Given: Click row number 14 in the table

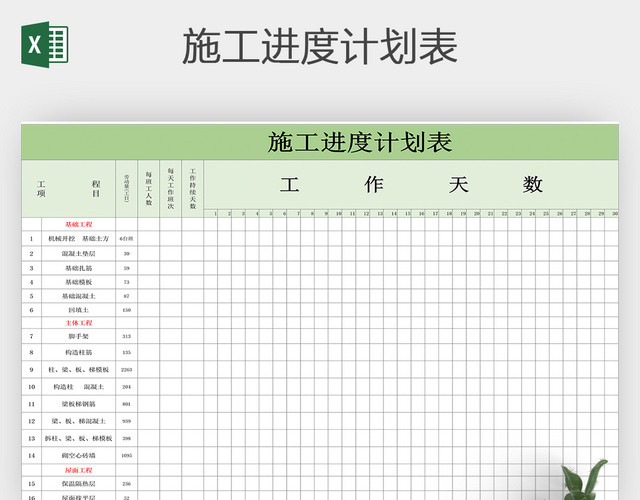Looking at the screenshot, I should 31,456.
